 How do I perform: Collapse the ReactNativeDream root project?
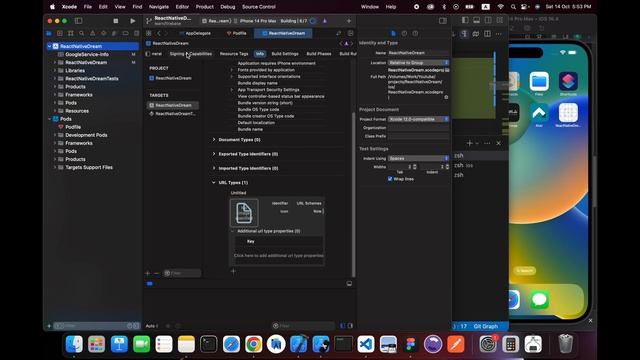[x=49, y=46]
